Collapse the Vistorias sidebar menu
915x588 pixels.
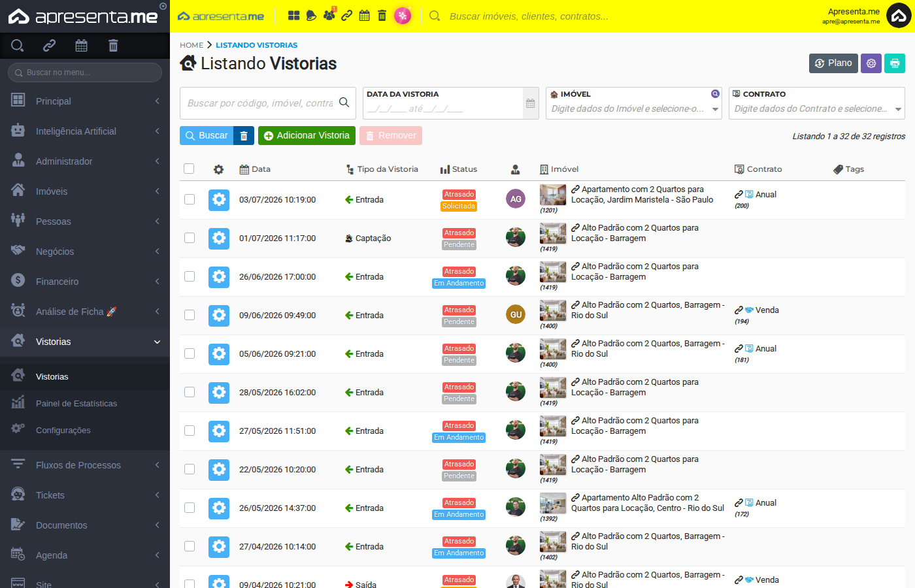pos(85,342)
